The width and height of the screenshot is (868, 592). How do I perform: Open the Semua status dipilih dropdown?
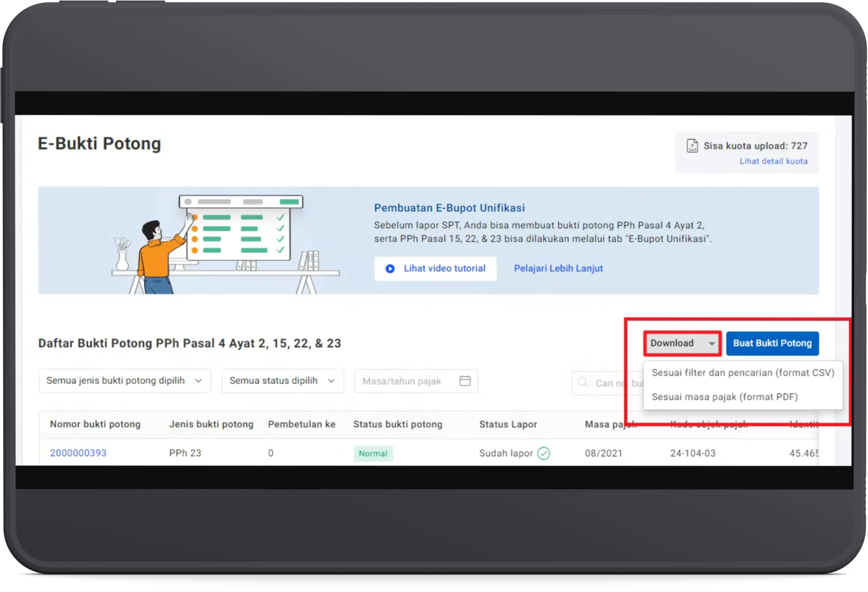click(x=282, y=381)
